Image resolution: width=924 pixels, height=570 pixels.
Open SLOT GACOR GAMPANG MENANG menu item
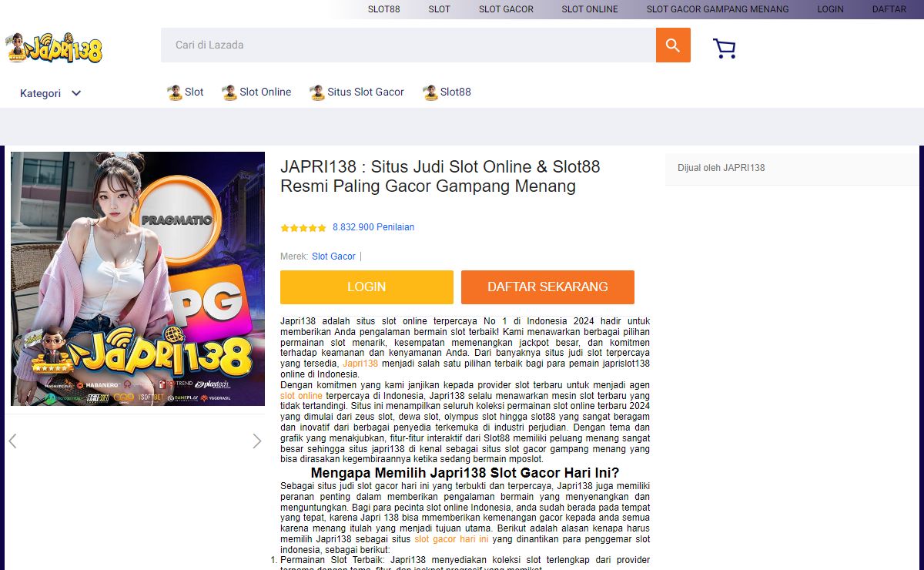(718, 9)
